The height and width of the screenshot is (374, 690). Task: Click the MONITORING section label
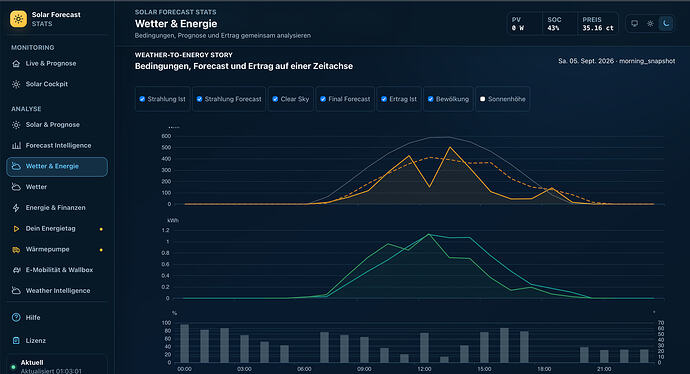coord(33,48)
